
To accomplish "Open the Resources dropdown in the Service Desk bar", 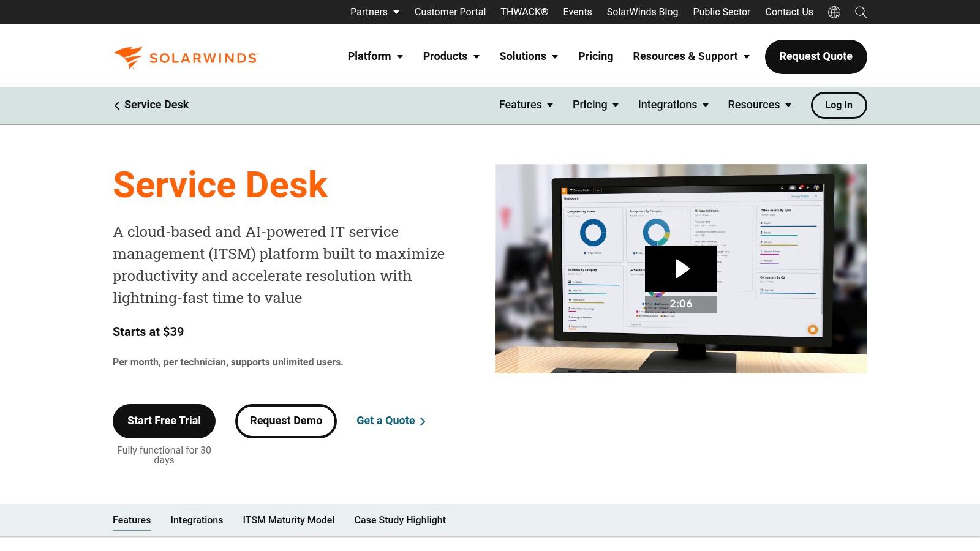I will coord(759,105).
